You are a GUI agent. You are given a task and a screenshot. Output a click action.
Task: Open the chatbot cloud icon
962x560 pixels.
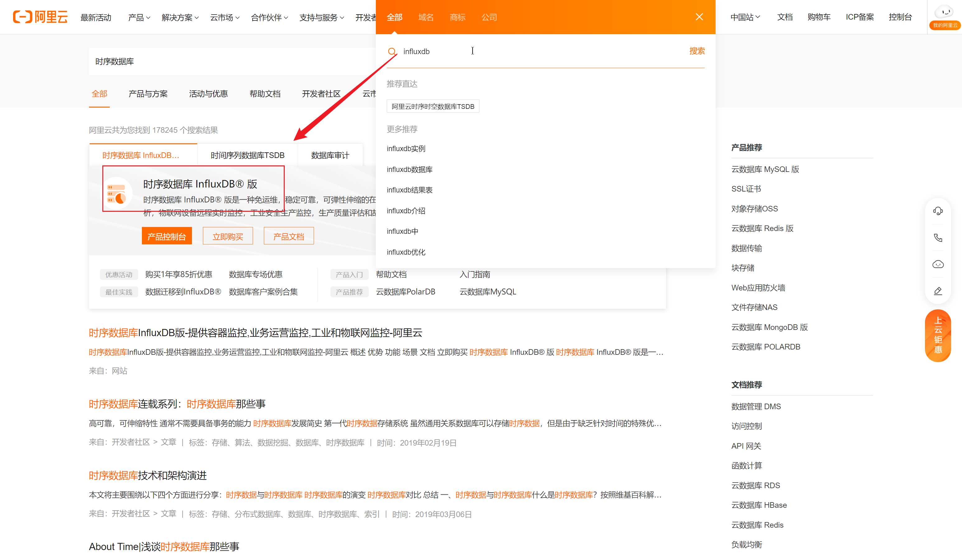[x=937, y=264]
